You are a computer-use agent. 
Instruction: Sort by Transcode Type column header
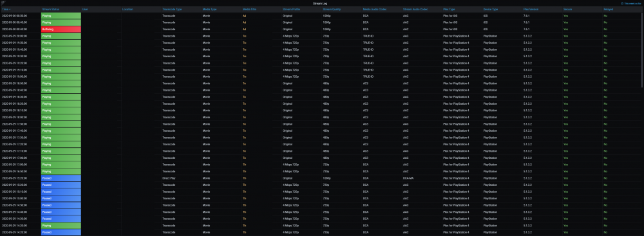tap(172, 9)
